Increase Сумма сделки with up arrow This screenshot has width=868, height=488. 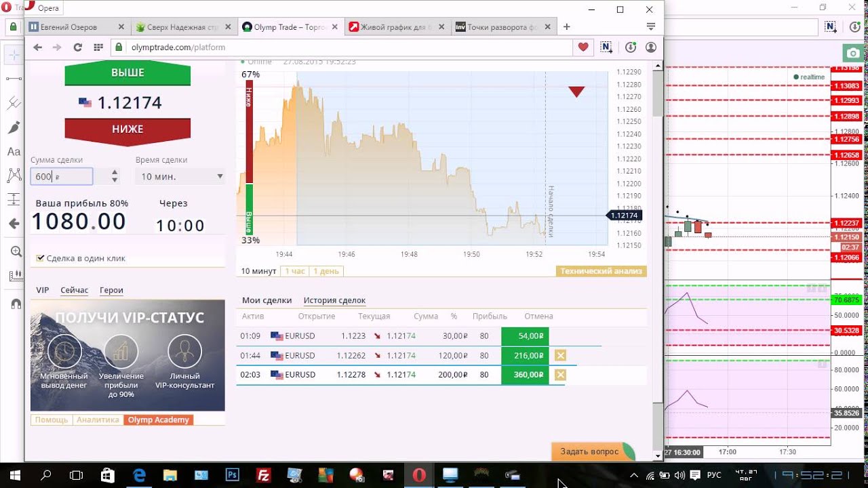pyautogui.click(x=115, y=172)
